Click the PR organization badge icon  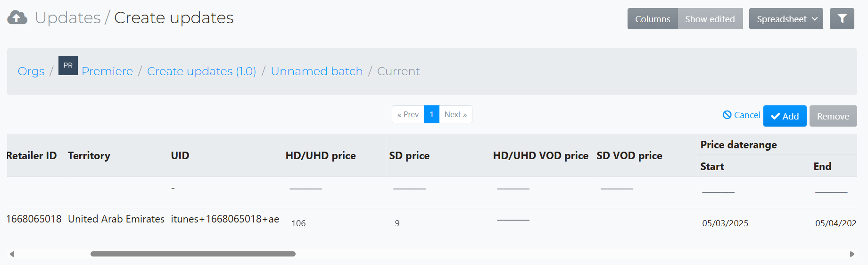(x=68, y=66)
